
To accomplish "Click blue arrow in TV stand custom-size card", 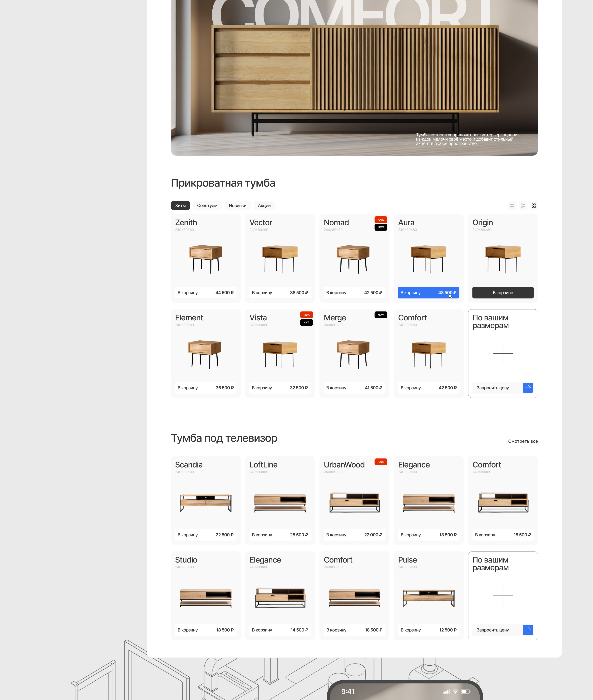I will (528, 630).
